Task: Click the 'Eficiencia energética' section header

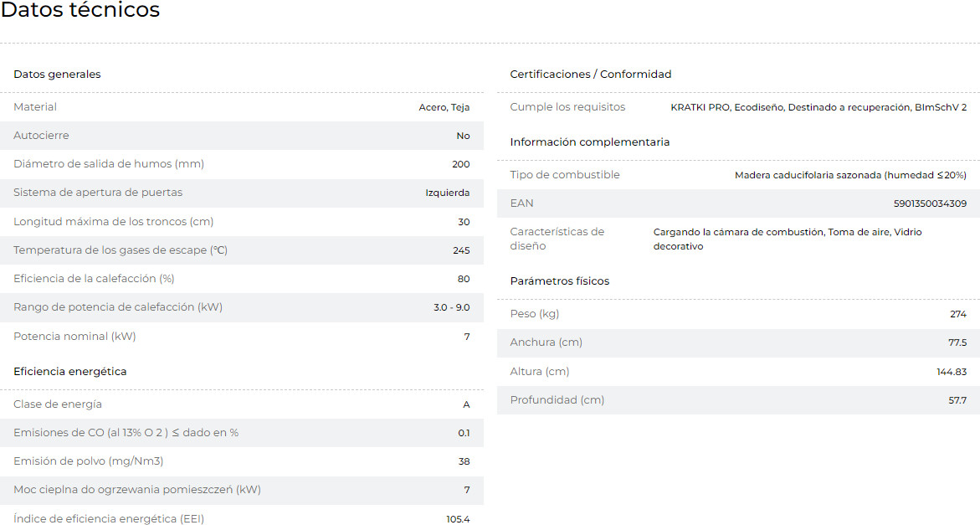Action: pos(70,372)
